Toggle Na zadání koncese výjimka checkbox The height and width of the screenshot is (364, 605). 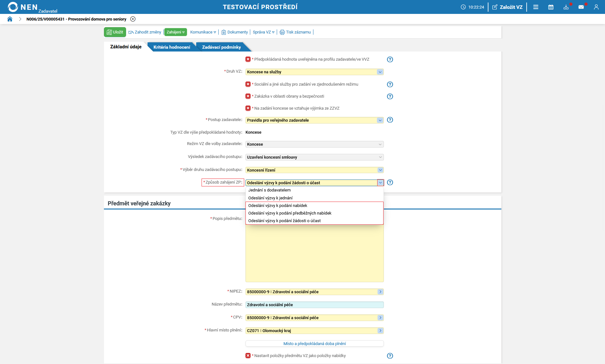248,108
